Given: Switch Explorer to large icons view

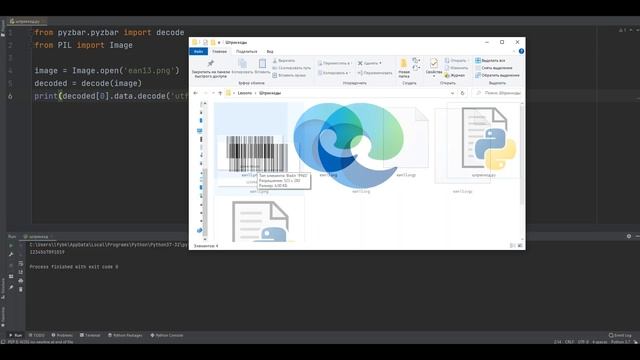Looking at the screenshot, I should (x=520, y=246).
